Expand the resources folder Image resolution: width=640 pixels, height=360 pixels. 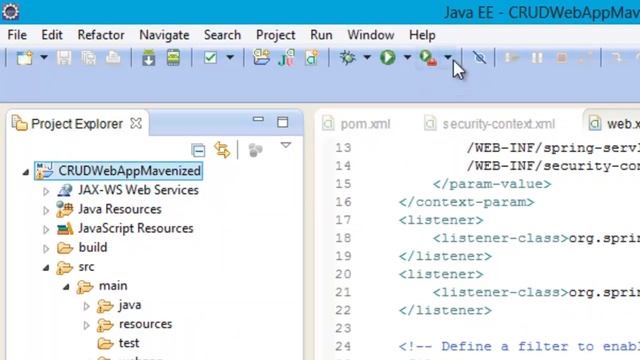pos(86,325)
